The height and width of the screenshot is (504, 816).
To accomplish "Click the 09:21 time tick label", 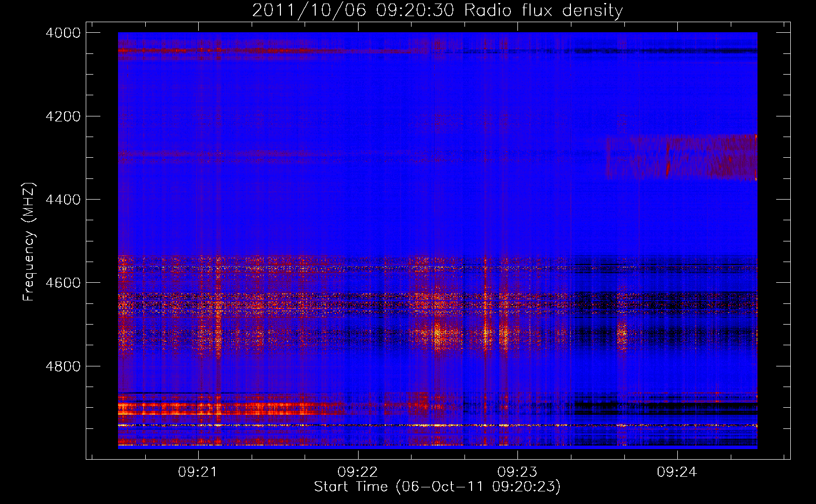I will pyautogui.click(x=198, y=472).
